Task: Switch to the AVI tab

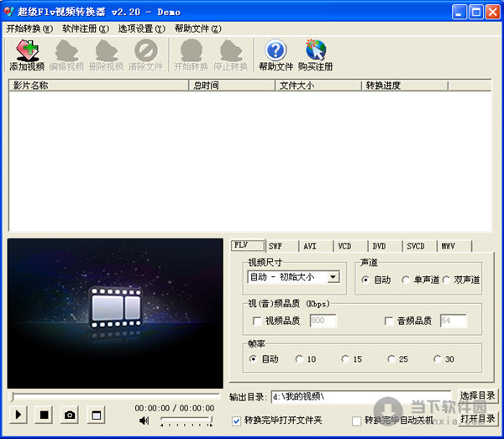Action: click(x=317, y=246)
